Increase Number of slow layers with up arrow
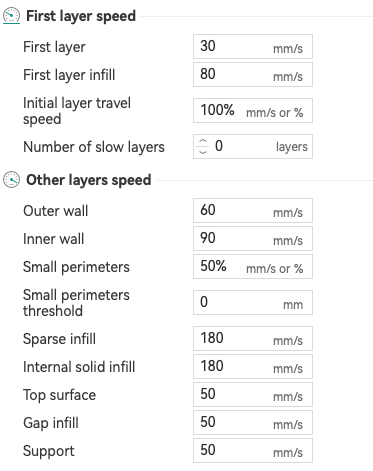Image resolution: width=373 pixels, height=471 pixels. tap(203, 141)
